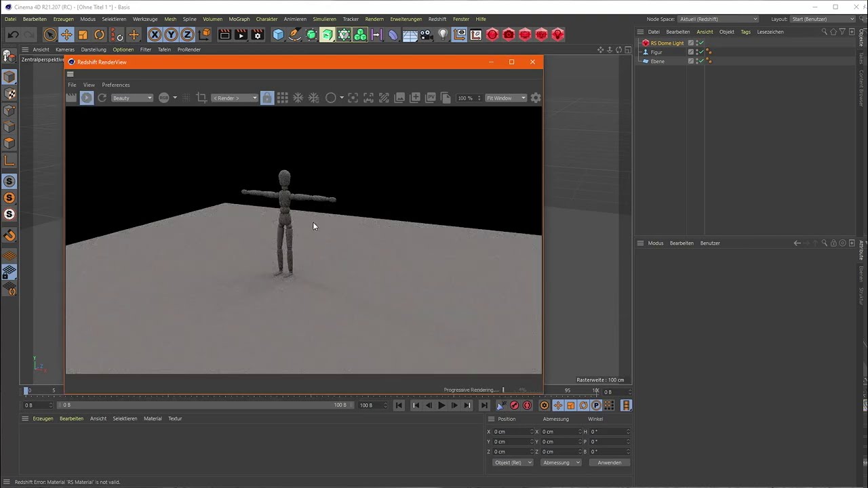
Task: Expand the Abmessung dropdown below coordinates
Action: point(561,463)
